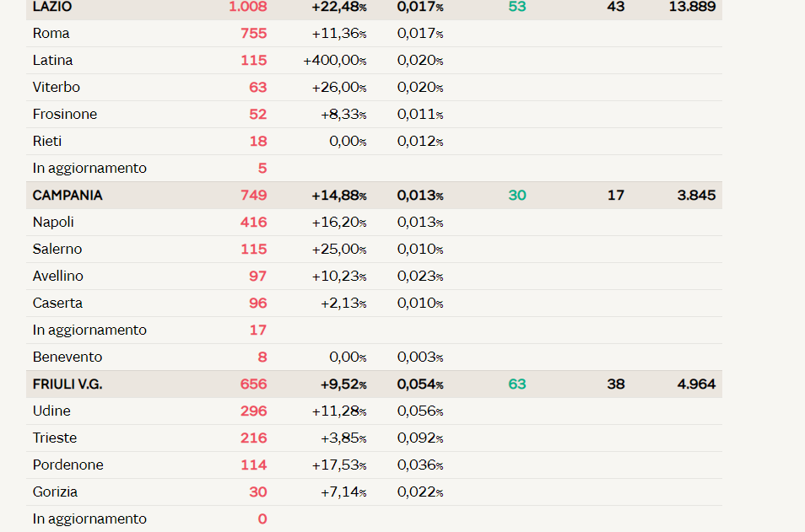Viewport: 805px width, 532px height.
Task: Click Udine's case count 296
Action: tap(254, 411)
